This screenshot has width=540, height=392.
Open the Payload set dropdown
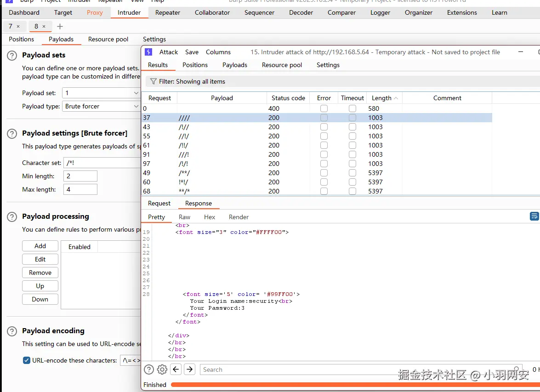[x=101, y=93]
